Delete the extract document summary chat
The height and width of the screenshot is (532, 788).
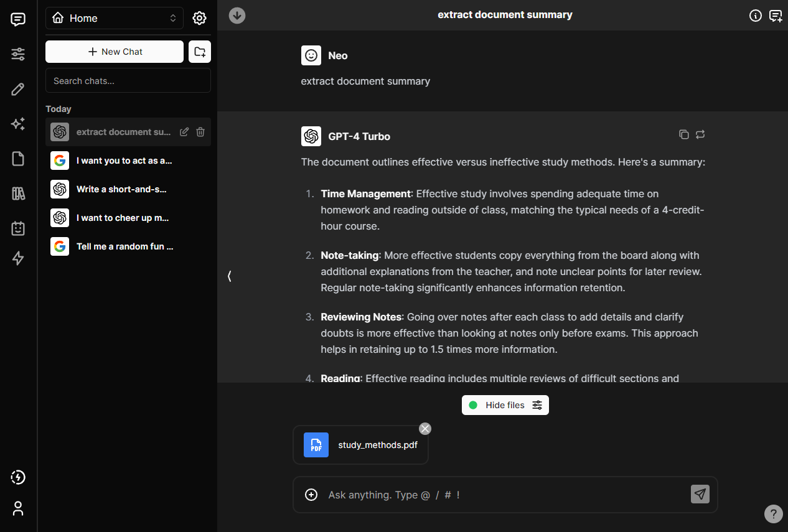coord(200,132)
